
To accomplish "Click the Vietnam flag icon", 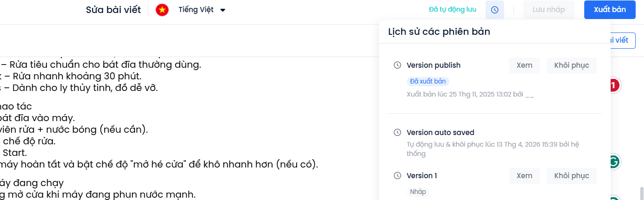I will pyautogui.click(x=162, y=10).
